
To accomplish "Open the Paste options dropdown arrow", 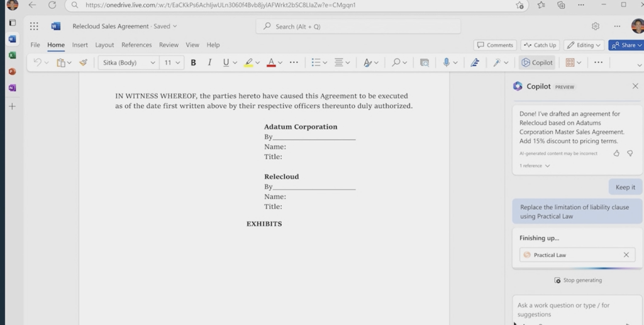I will pos(69,62).
